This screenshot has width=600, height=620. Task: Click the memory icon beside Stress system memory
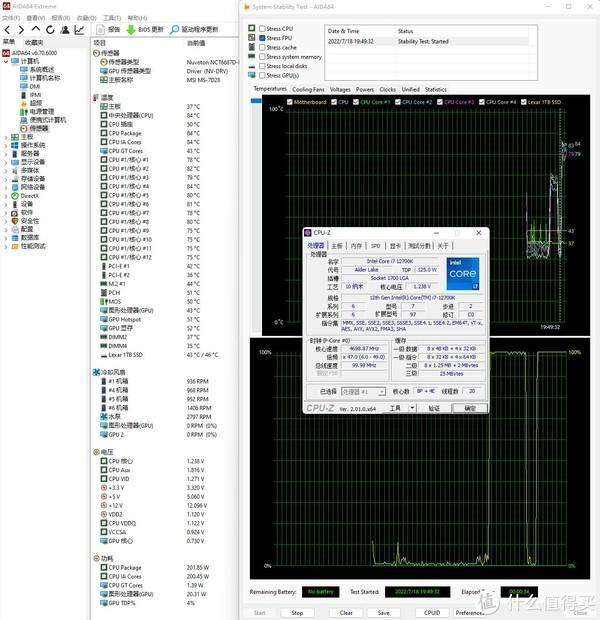(x=252, y=56)
